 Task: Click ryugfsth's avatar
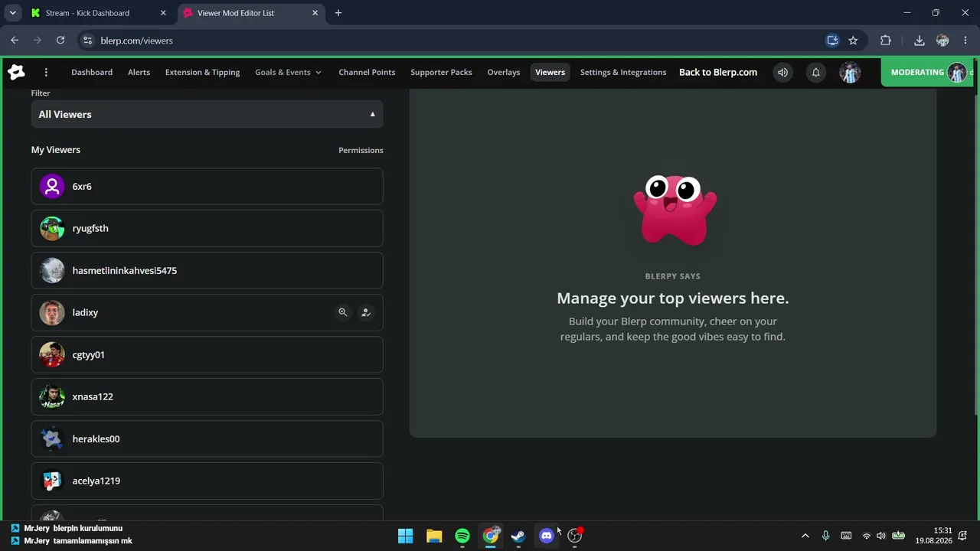(52, 228)
